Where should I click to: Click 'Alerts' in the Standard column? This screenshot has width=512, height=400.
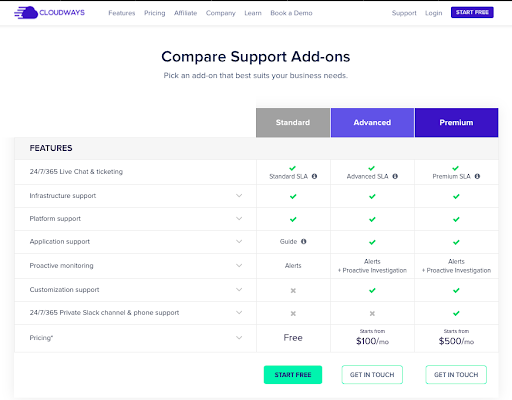293,266
